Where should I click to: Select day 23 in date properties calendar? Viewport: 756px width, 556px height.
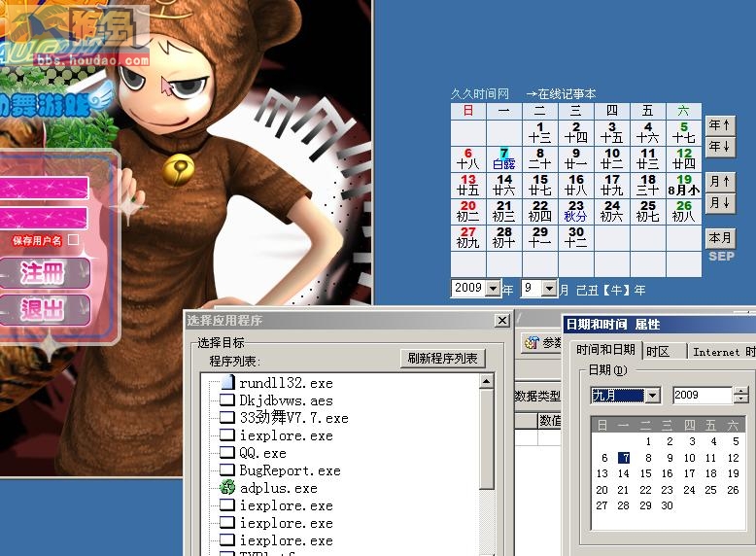pyautogui.click(x=667, y=490)
